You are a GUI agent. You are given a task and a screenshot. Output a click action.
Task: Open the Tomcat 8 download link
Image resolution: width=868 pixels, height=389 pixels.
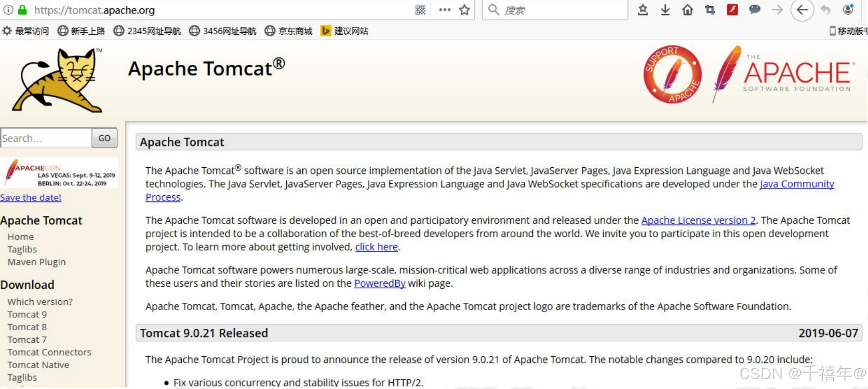point(27,327)
